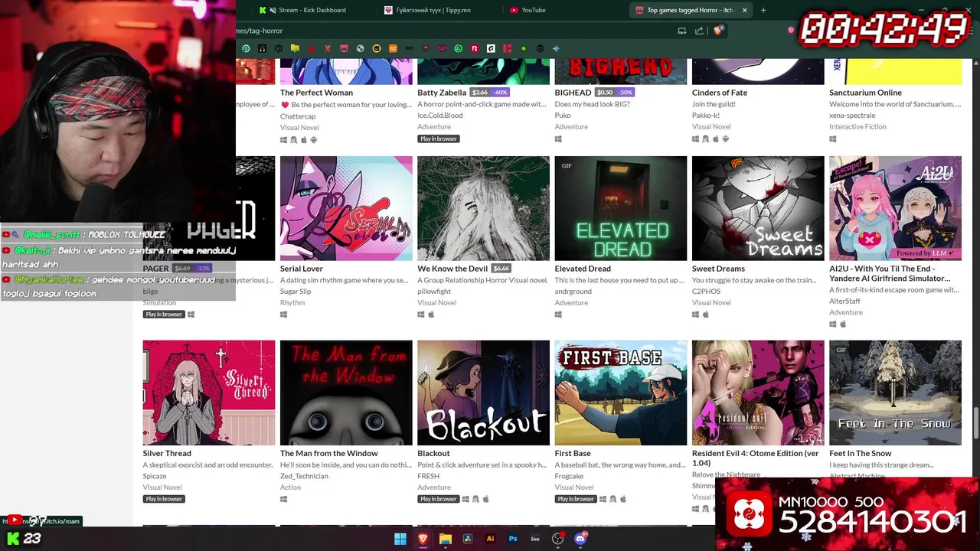This screenshot has width=980, height=551.
Task: Click Play in browser under Silver Thread
Action: pyautogui.click(x=164, y=499)
